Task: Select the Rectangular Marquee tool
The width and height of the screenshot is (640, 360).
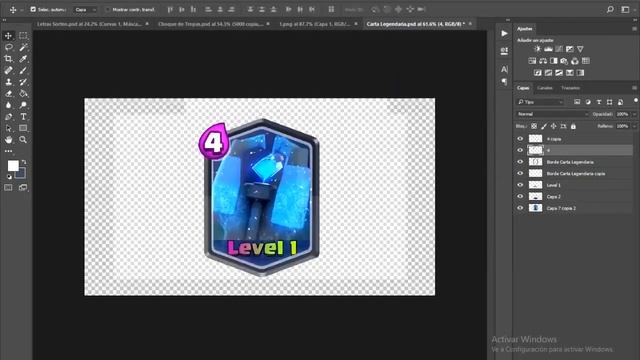Action: click(23, 36)
